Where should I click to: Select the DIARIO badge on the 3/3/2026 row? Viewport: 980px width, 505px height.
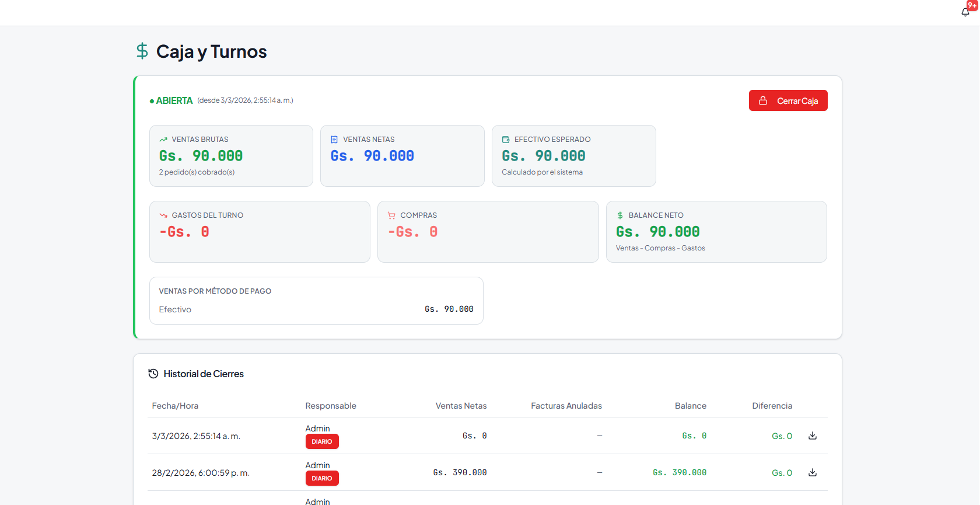tap(322, 441)
